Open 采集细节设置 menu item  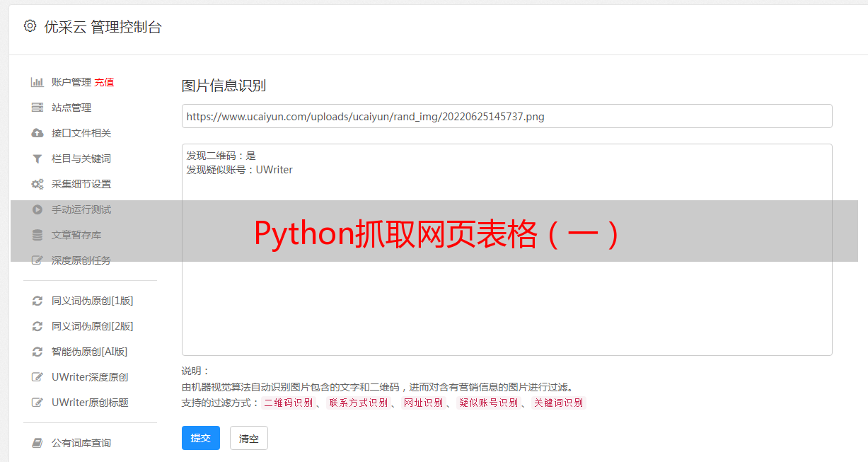coord(81,184)
